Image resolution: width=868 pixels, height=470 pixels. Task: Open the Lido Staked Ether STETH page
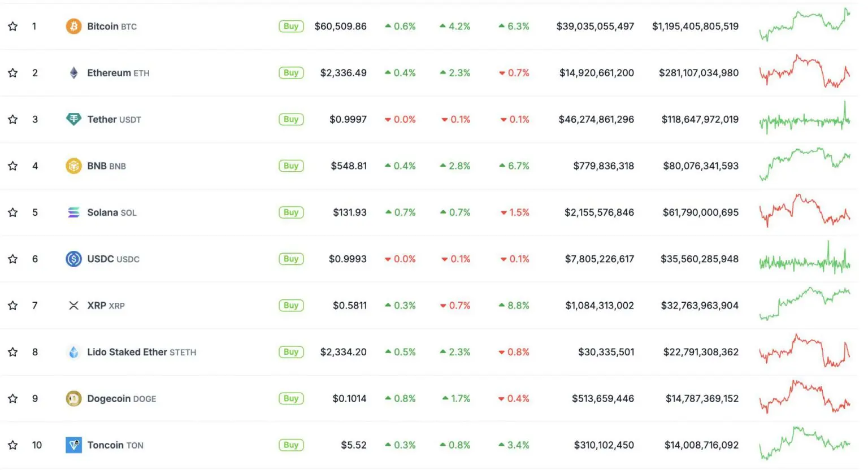(142, 352)
